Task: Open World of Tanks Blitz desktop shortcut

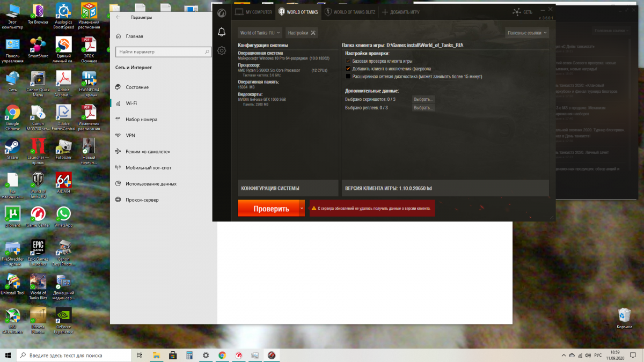Action: 38,287
